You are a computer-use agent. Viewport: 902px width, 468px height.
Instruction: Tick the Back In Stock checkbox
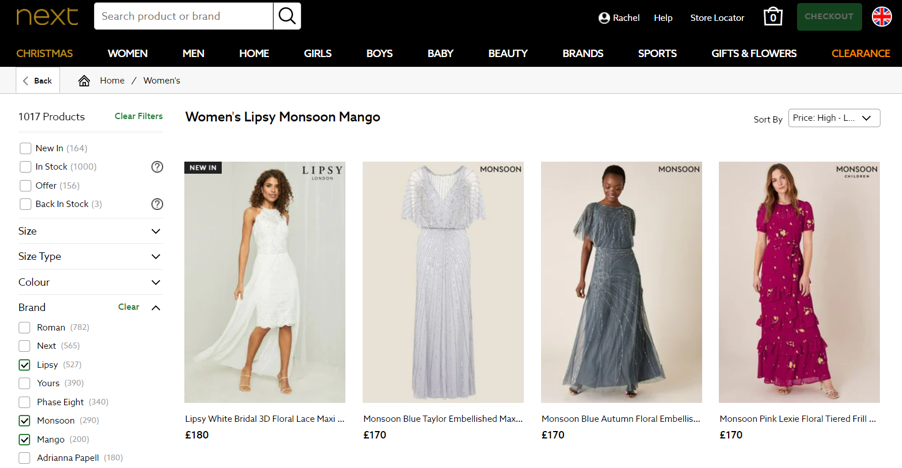point(25,204)
